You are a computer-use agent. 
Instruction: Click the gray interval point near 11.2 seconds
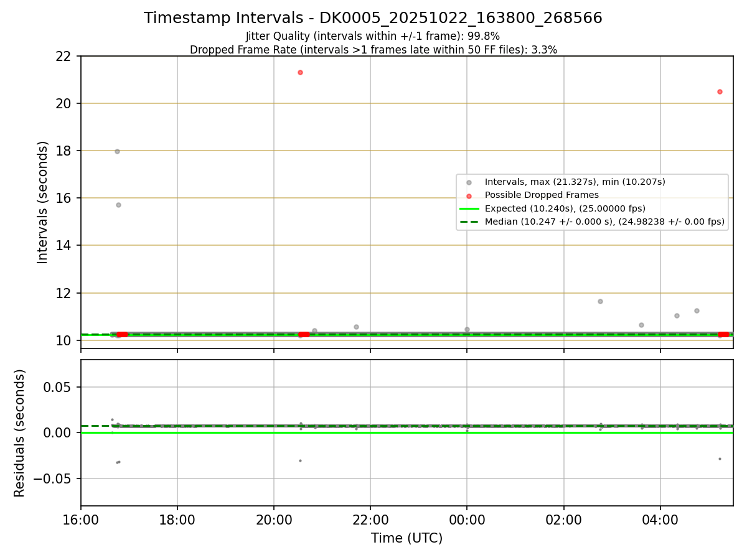point(697,310)
